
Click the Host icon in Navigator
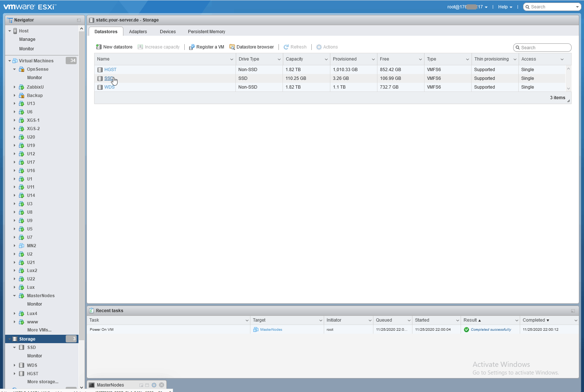point(15,31)
